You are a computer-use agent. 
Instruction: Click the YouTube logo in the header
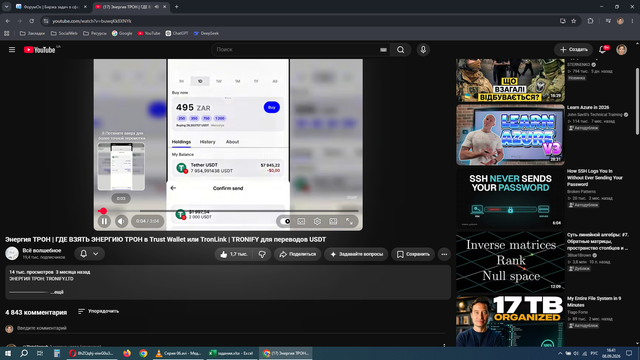click(39, 50)
